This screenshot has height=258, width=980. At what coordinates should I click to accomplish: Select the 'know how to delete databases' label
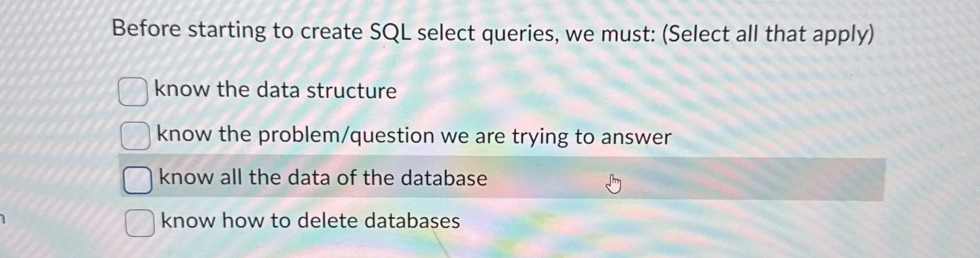310,221
